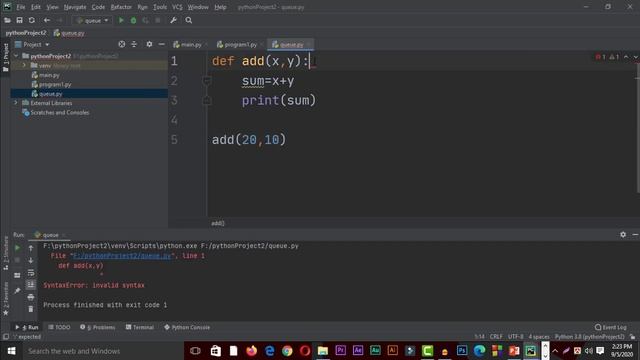Click the locate opened file target icon
Viewport: 640px width, 360px height.
[x=122, y=44]
